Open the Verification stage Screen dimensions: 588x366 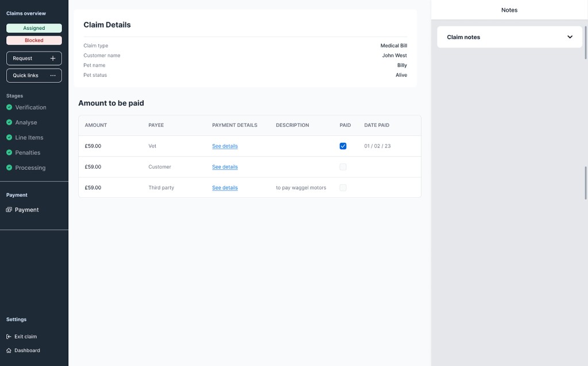pos(31,107)
